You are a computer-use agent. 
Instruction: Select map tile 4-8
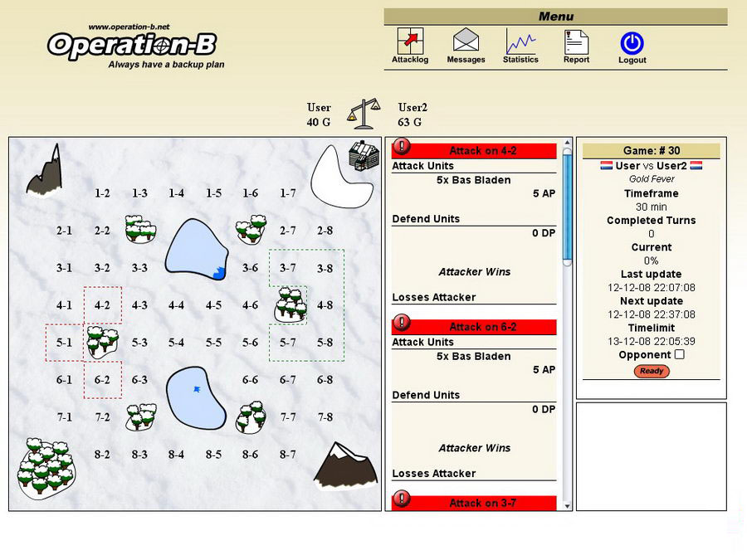[x=325, y=304]
